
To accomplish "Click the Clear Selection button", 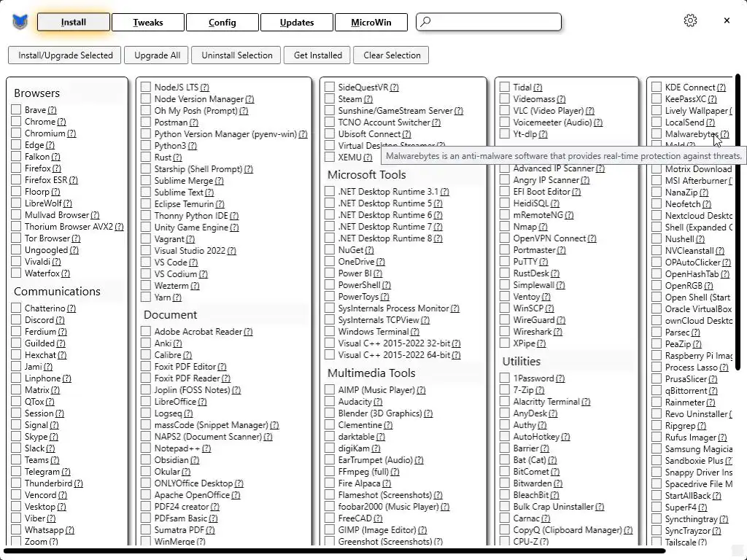I will pyautogui.click(x=392, y=55).
